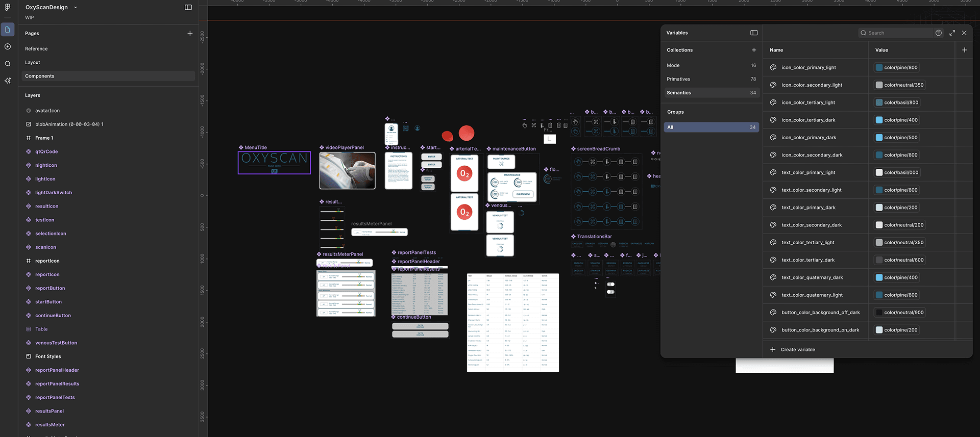Open the AI actions sparkle icon in left rail
This screenshot has width=980, height=437.
[8, 81]
